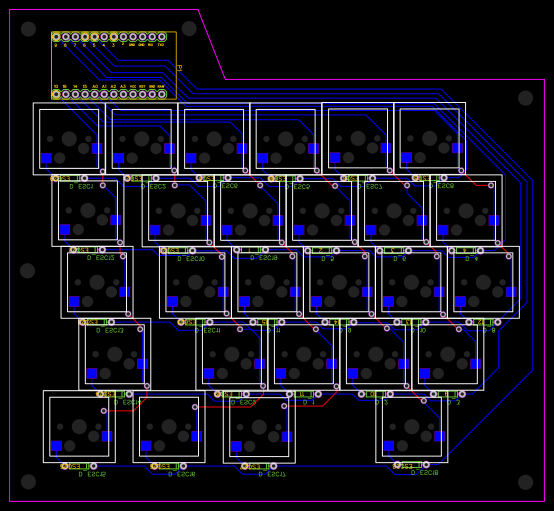
Task: Click the D_ESC14 diode label
Action: [x=127, y=403]
